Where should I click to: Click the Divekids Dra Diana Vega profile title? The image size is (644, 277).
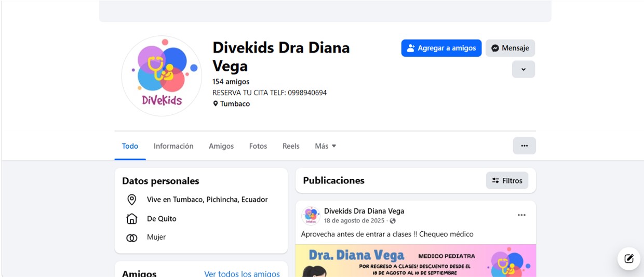281,57
